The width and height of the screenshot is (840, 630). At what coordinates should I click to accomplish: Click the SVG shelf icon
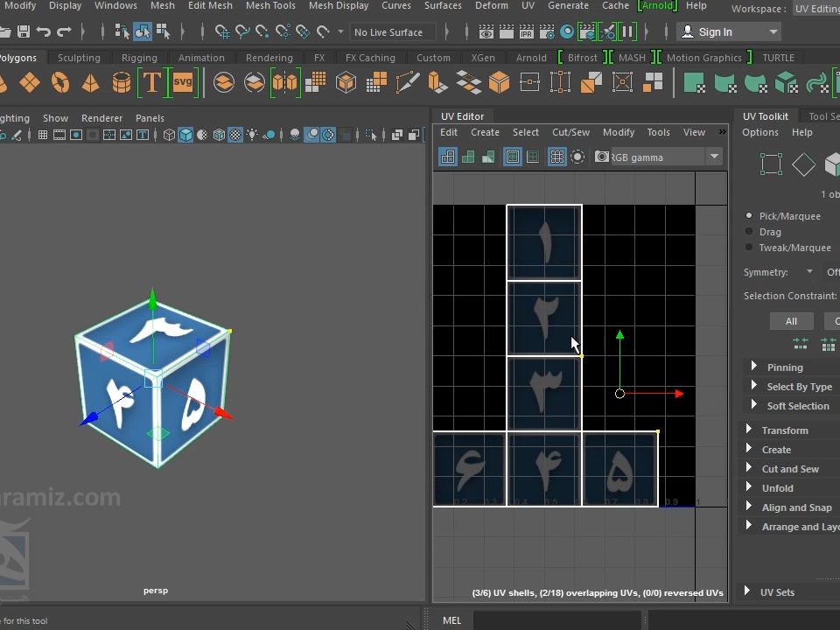click(x=183, y=82)
